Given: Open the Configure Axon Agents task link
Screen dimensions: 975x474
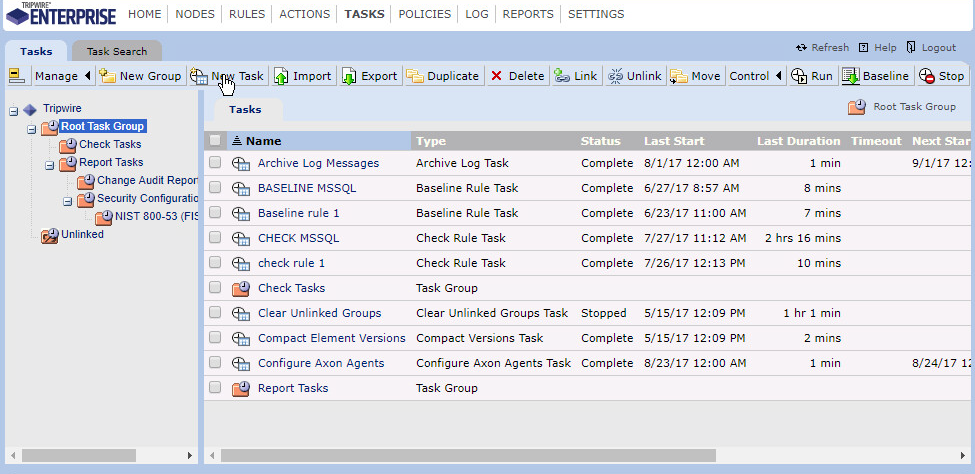Looking at the screenshot, I should tap(320, 363).
